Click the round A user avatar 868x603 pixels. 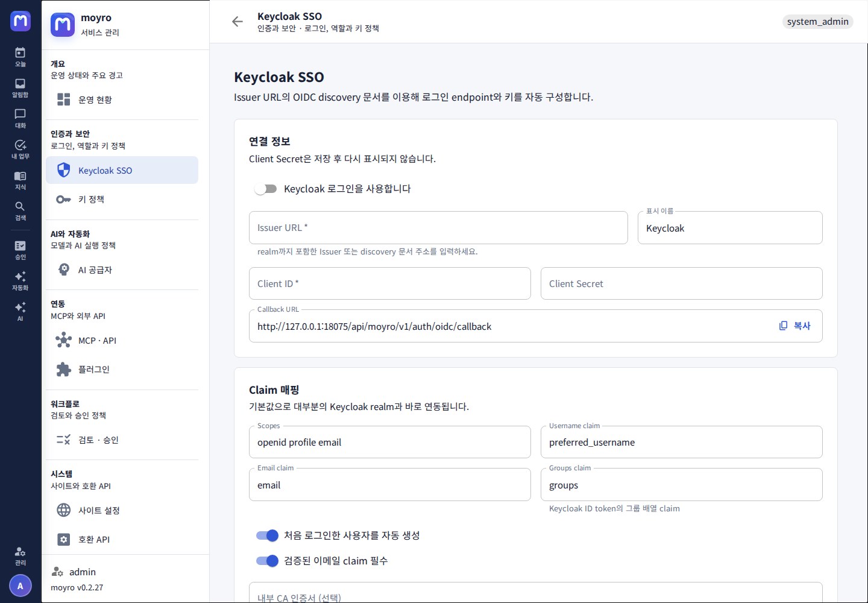(20, 586)
